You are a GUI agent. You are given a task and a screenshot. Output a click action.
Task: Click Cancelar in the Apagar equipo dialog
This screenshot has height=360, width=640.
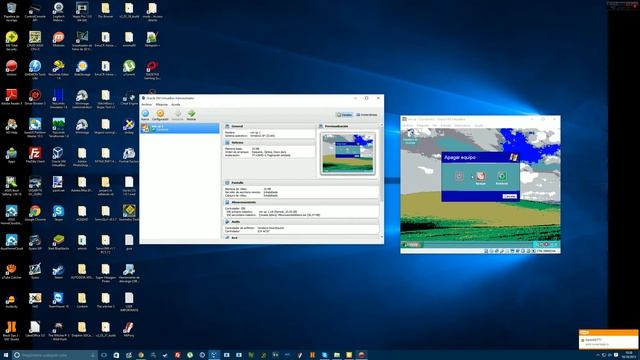(509, 196)
